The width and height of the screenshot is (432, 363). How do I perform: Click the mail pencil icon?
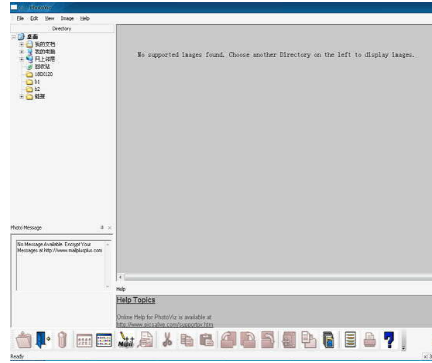[126, 340]
